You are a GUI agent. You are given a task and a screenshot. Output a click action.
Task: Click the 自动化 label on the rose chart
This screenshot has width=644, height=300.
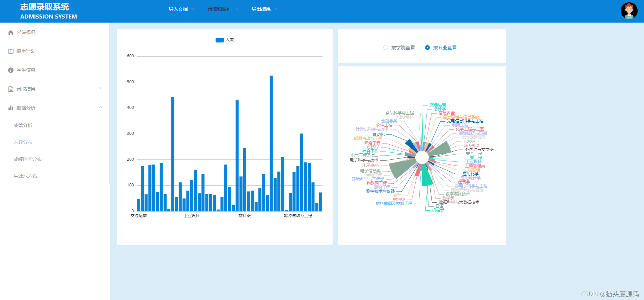pyautogui.click(x=379, y=134)
